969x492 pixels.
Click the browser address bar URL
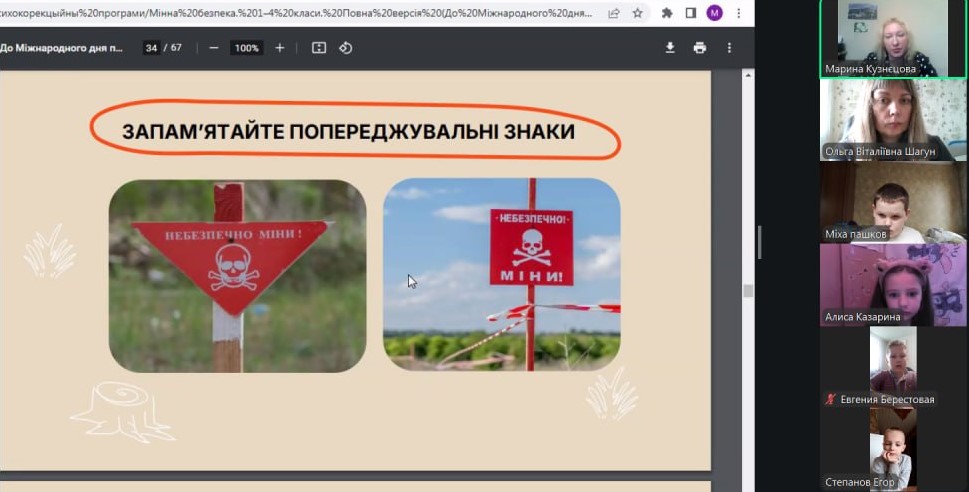coord(300,13)
